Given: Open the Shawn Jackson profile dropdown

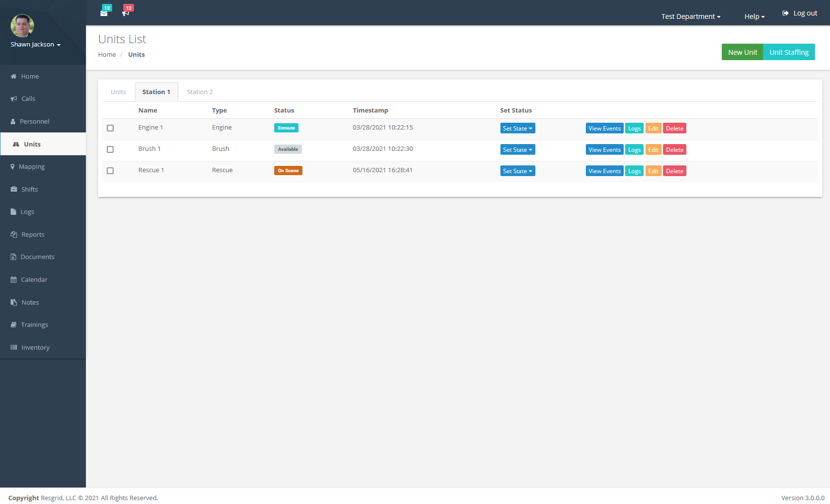Looking at the screenshot, I should point(35,44).
